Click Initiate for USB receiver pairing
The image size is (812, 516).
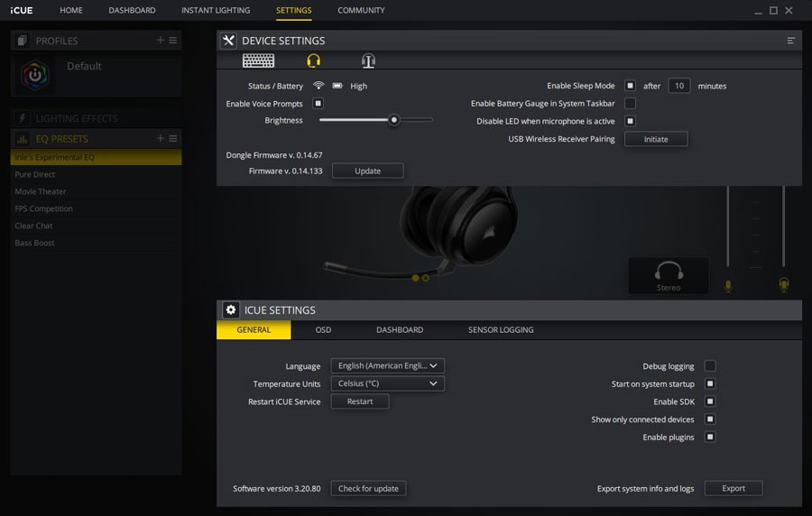click(656, 139)
